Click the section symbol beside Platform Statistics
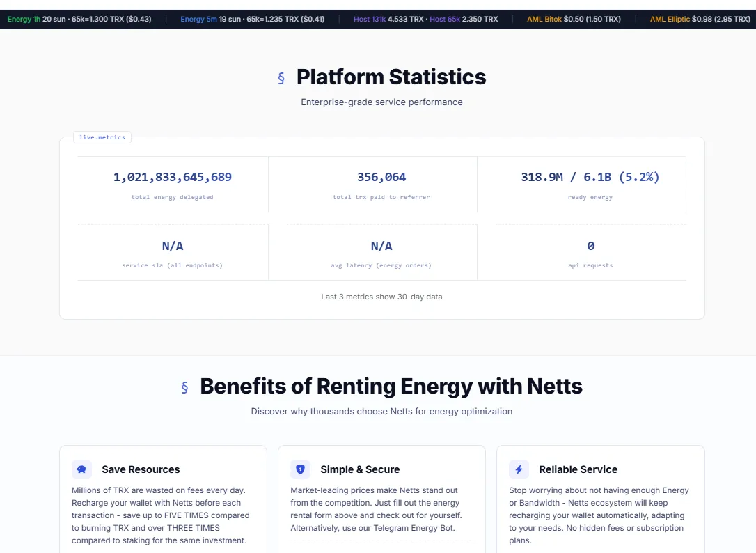Viewport: 756px width, 553px height. tap(281, 78)
